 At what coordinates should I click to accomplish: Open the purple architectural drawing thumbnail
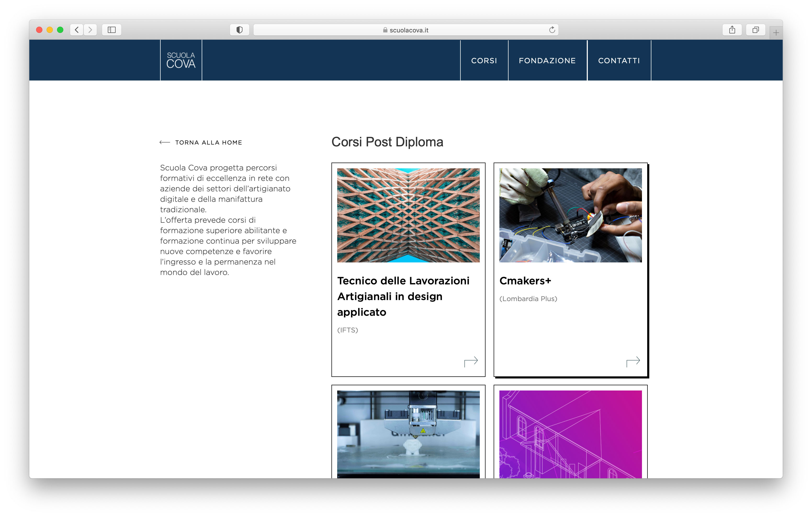click(570, 434)
